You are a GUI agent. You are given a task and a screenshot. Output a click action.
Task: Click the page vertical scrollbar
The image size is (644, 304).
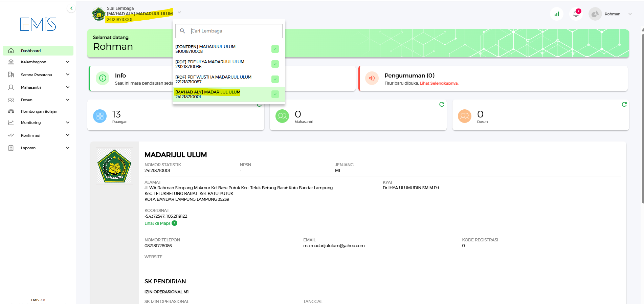point(642,118)
